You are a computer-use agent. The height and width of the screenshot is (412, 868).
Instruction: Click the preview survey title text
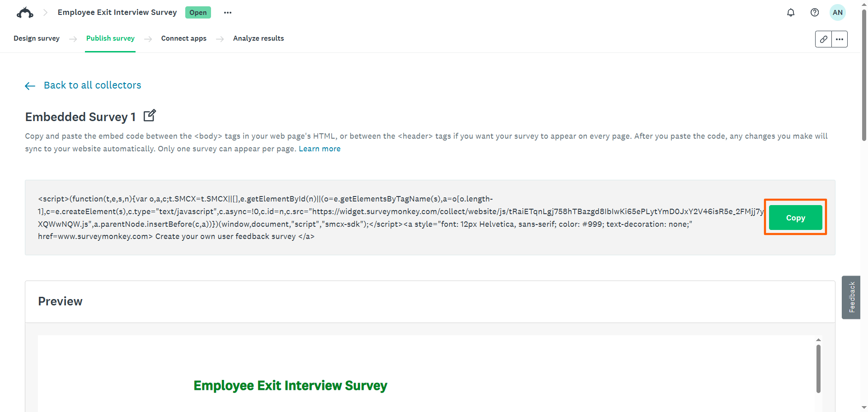tap(290, 385)
